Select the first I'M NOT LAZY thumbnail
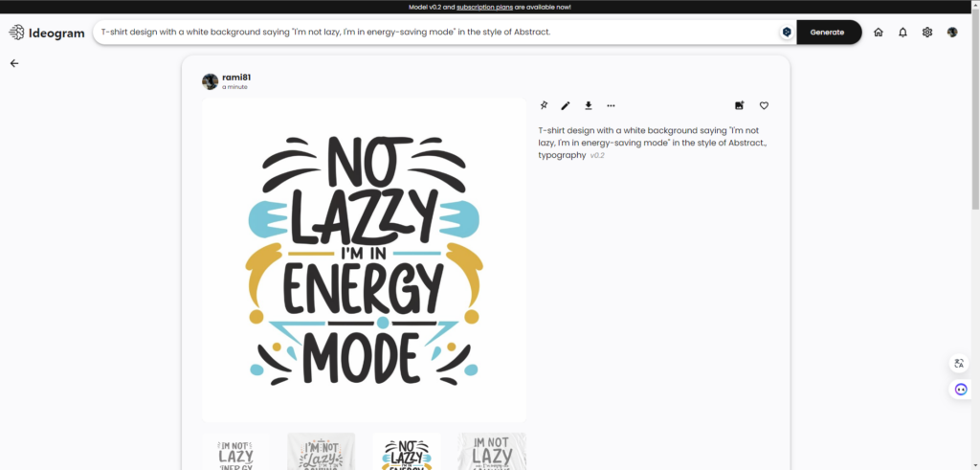This screenshot has height=470, width=980. pos(235,451)
